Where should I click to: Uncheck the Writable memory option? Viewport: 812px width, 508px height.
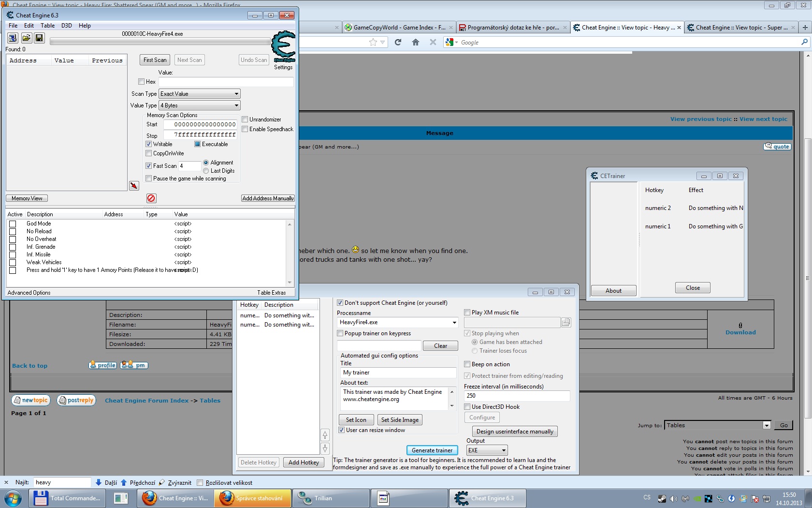point(149,144)
